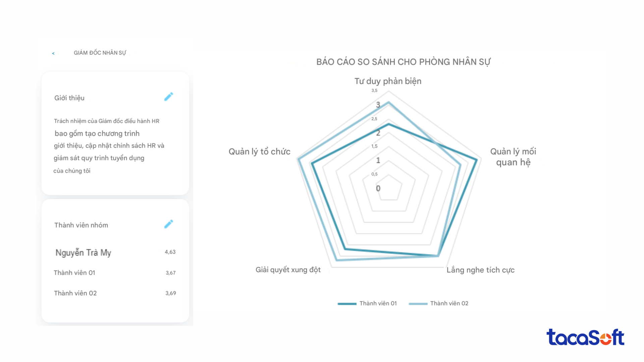Open Thành viên 01 from team list

tap(74, 273)
